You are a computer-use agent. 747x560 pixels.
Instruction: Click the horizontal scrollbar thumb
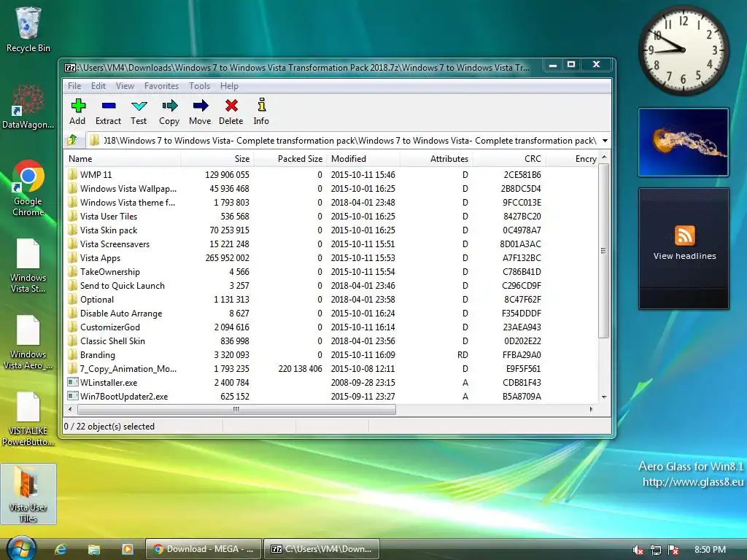236,409
